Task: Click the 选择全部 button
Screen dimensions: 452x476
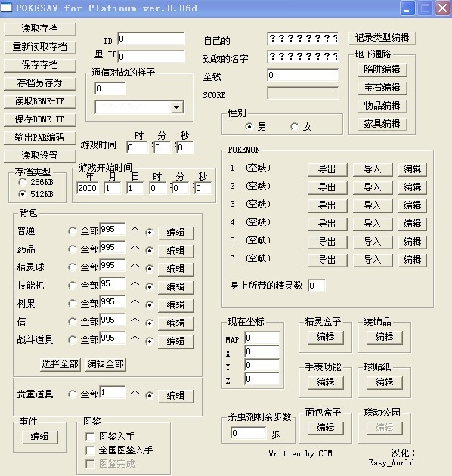Action: [60, 364]
